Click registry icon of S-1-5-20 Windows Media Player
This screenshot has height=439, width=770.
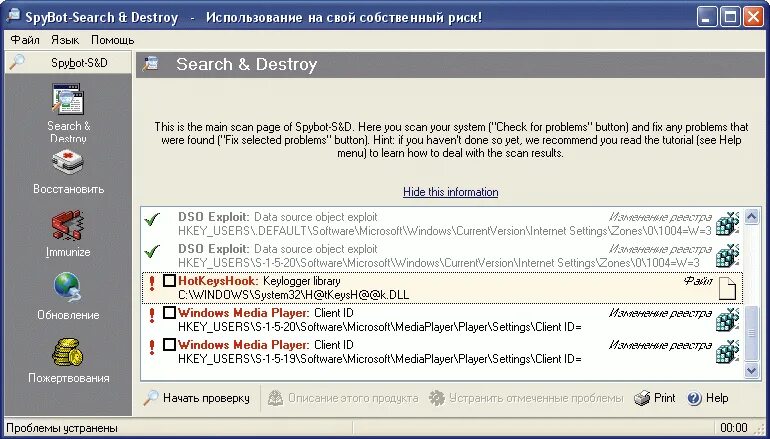tap(727, 320)
